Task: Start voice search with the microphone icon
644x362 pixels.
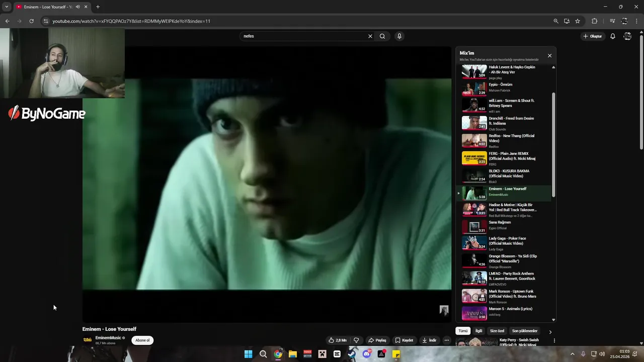Action: point(399,36)
